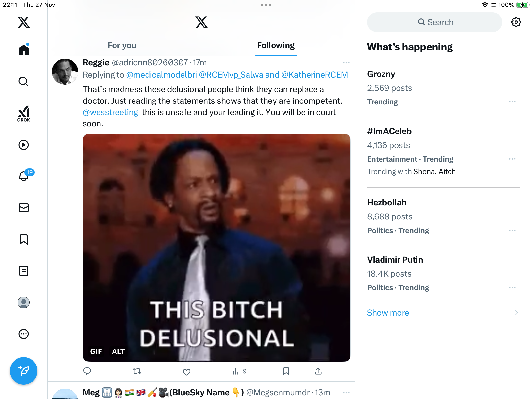
Task: Open the delusional GIF image
Action: pos(217,248)
